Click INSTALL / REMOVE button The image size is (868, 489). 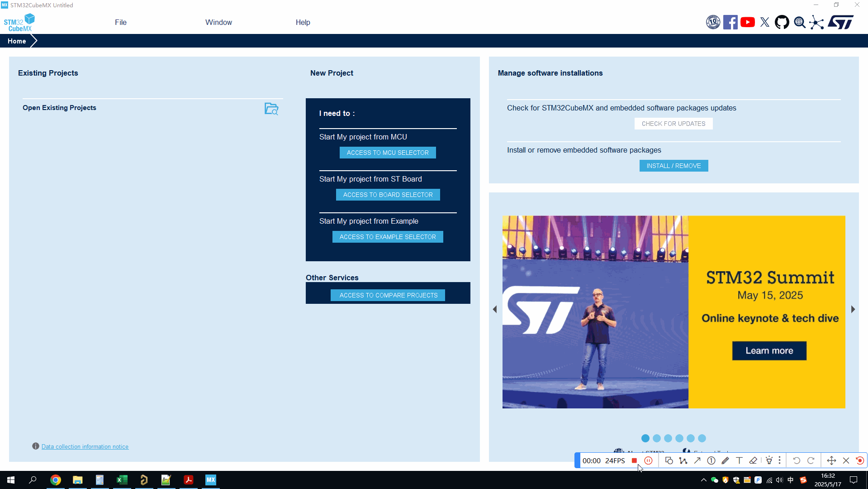click(674, 166)
